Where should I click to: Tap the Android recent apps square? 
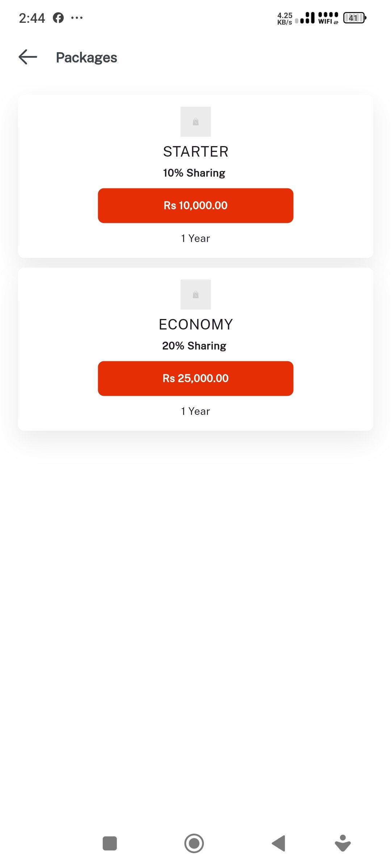click(x=110, y=843)
